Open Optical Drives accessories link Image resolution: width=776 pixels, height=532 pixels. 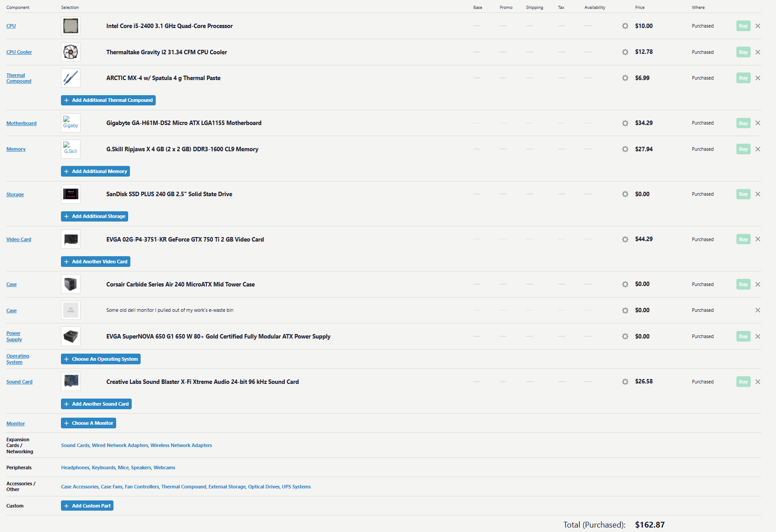(264, 487)
